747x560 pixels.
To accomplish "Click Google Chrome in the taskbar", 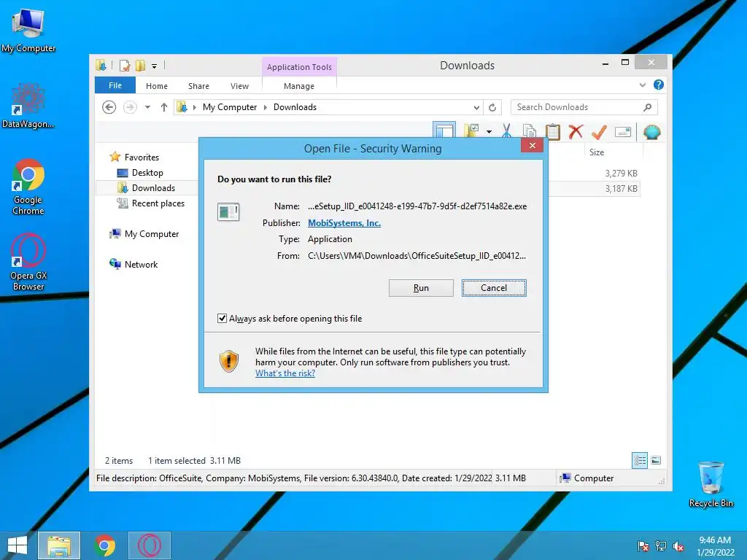I will coord(104,545).
